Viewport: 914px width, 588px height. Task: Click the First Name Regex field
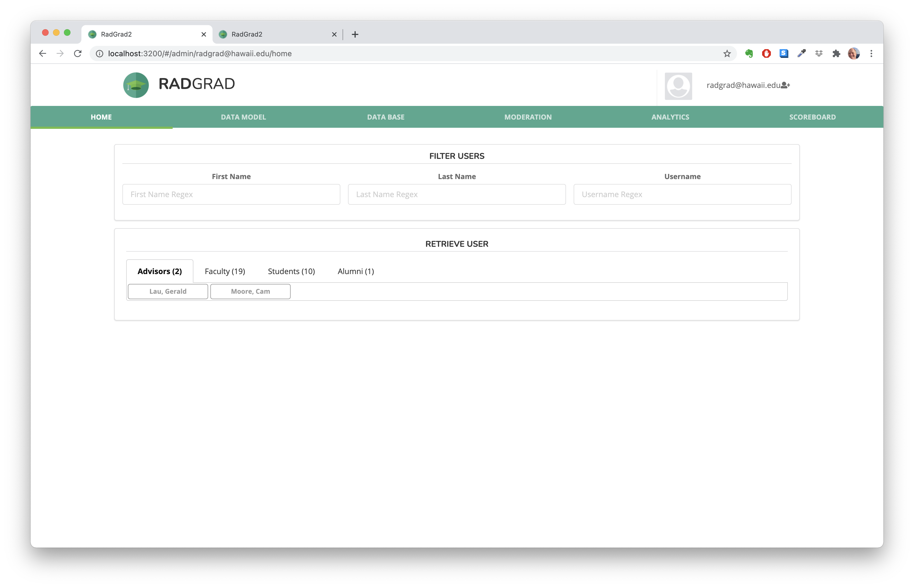coord(231,194)
